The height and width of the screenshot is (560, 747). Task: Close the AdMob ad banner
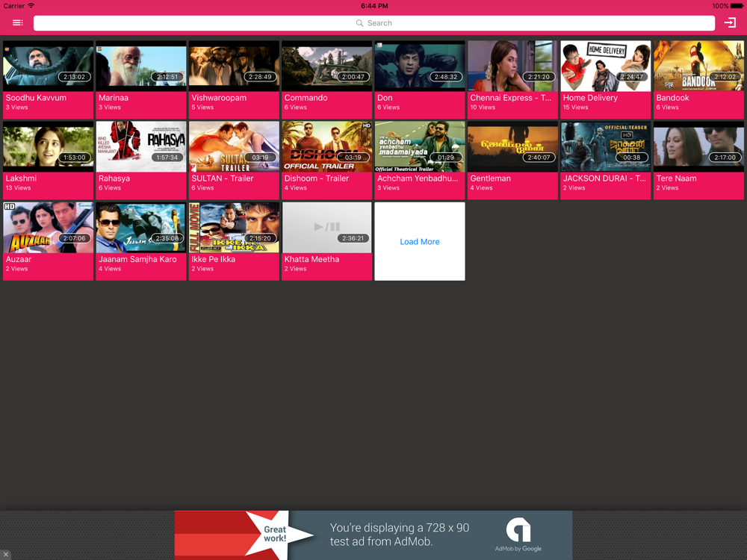[5, 555]
